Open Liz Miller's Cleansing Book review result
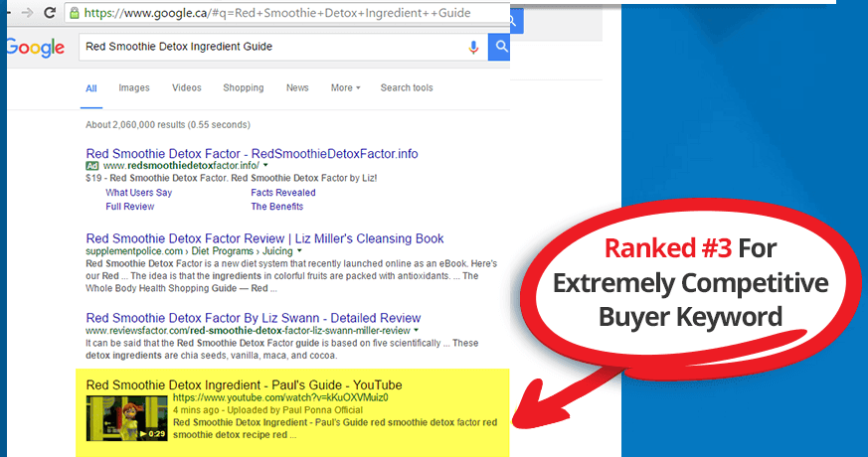This screenshot has height=457, width=868. (264, 238)
